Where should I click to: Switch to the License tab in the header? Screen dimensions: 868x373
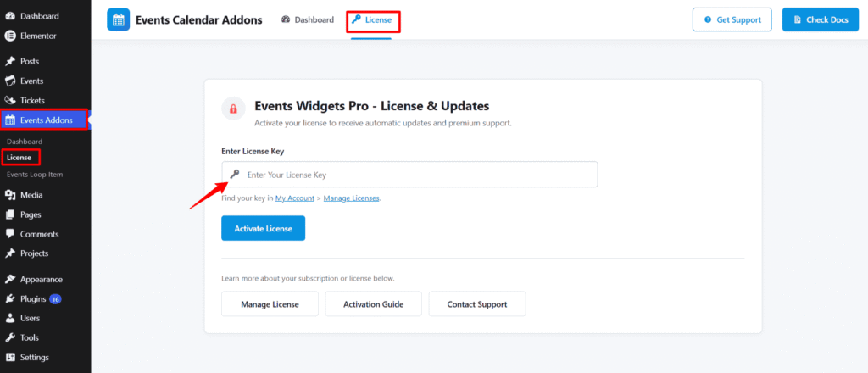coord(371,20)
